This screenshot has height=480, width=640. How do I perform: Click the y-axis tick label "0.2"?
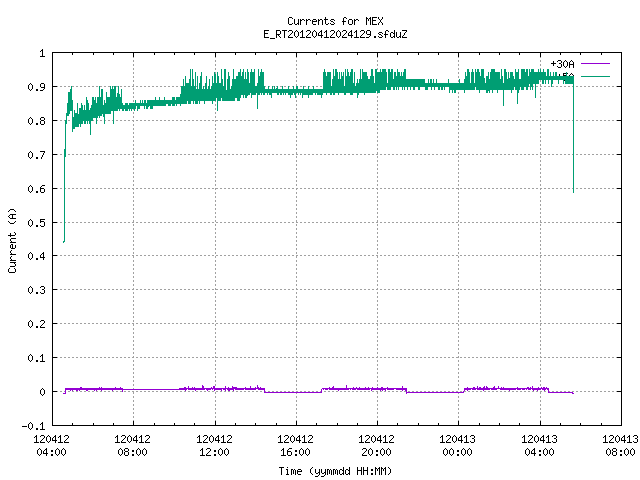[36, 324]
